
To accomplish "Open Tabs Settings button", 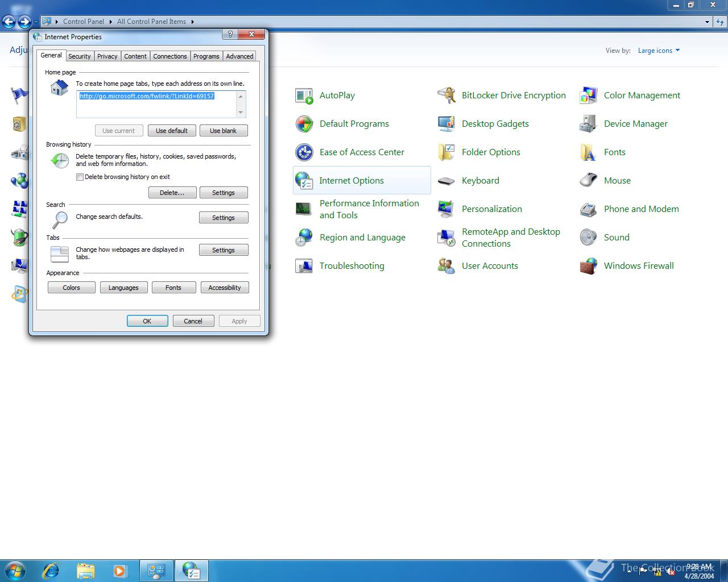I will (224, 250).
